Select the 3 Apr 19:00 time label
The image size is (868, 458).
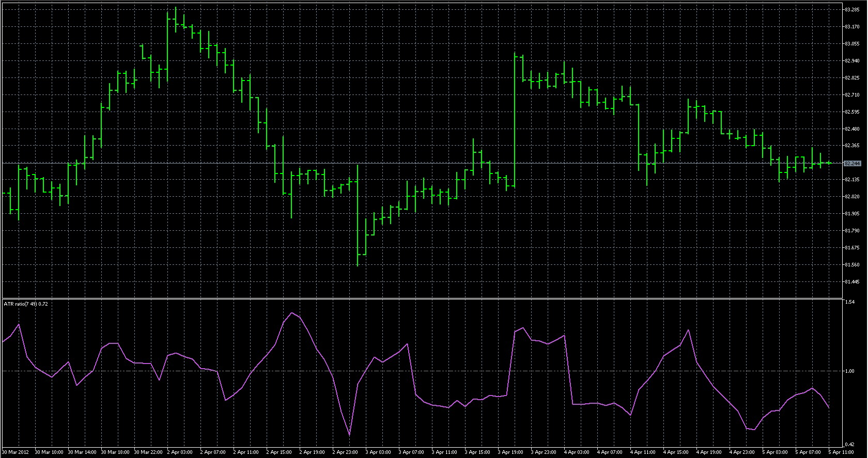click(510, 452)
